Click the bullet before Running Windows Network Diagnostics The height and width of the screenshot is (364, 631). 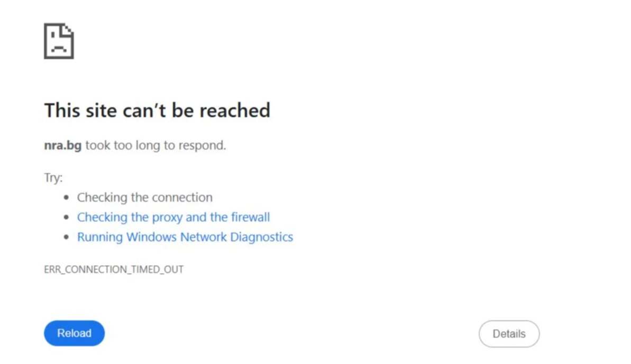(67, 237)
